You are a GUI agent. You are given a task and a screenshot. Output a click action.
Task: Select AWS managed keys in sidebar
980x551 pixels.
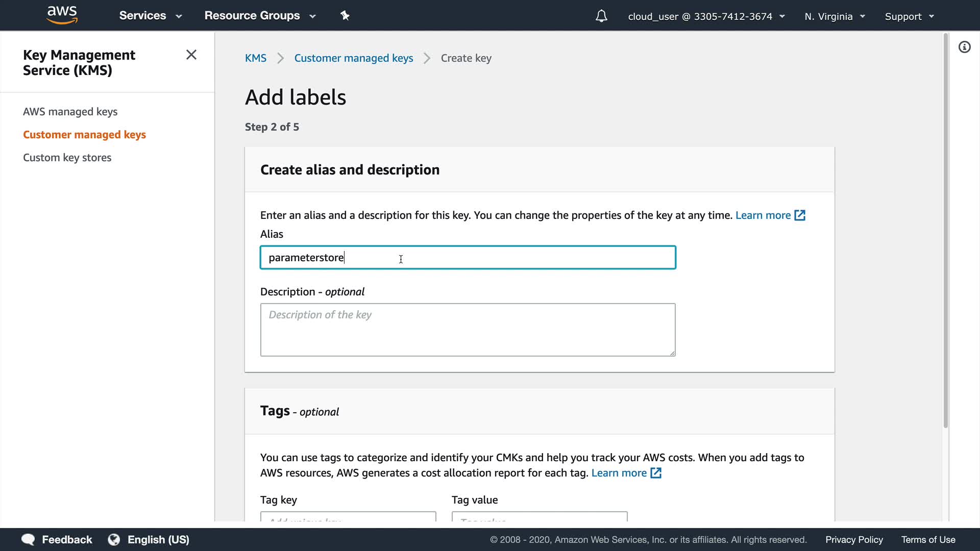pyautogui.click(x=70, y=112)
